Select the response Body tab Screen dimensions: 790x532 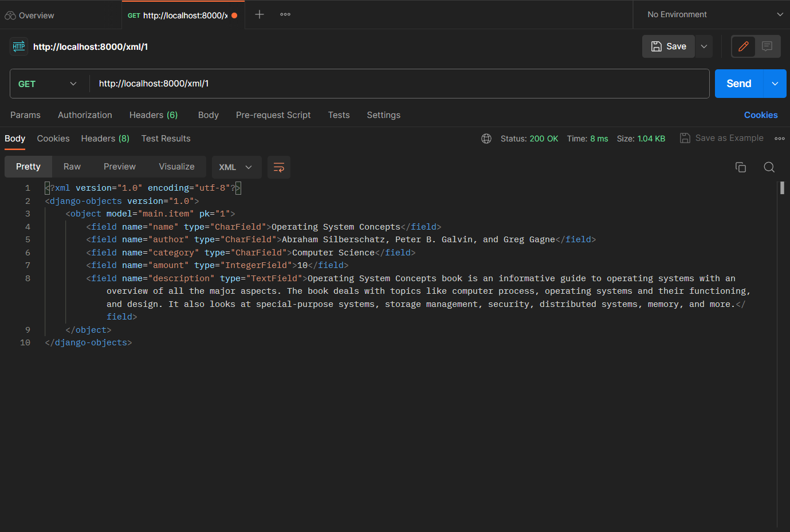15,139
